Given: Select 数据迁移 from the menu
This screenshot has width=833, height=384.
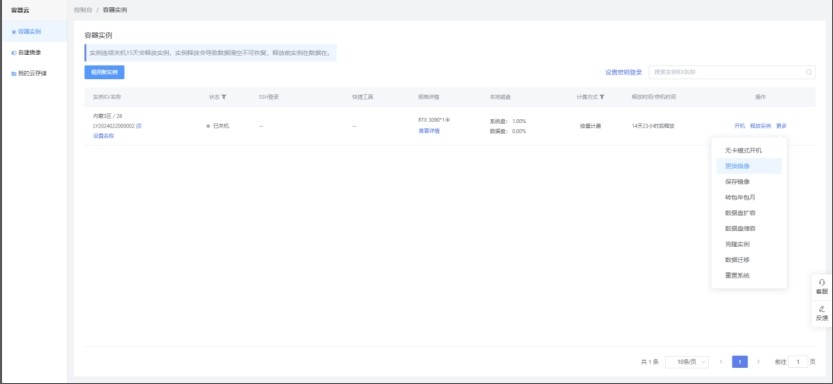Looking at the screenshot, I should [x=749, y=260].
